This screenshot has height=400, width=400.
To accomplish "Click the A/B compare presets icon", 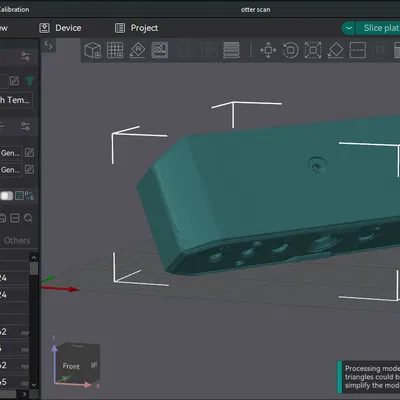I will [x=29, y=196].
